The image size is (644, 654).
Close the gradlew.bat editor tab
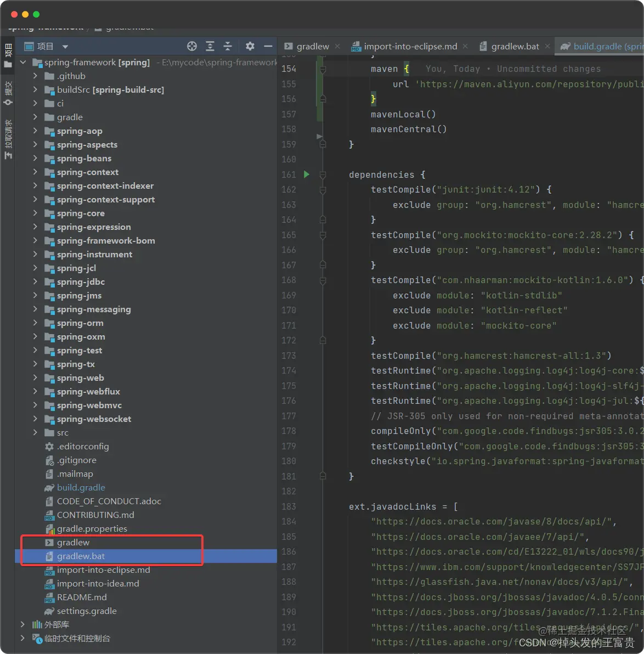547,46
